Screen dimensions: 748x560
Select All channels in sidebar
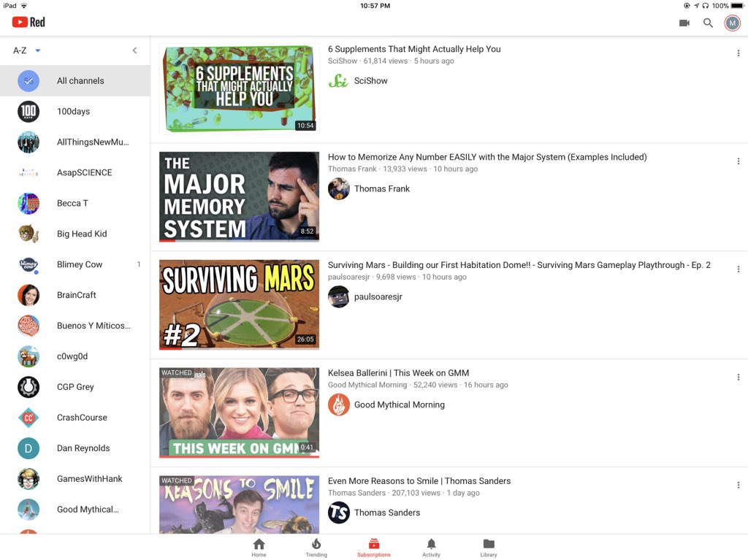(x=75, y=80)
